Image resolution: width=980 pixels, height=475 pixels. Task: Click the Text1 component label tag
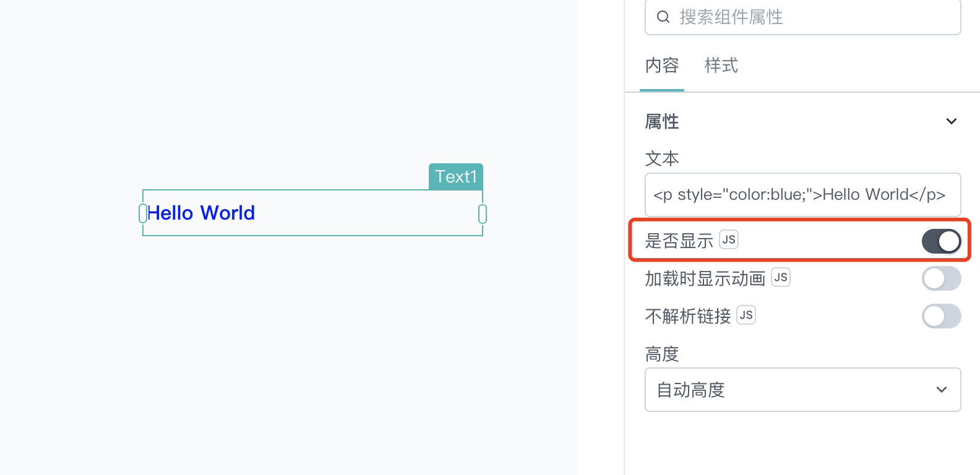[x=456, y=177]
